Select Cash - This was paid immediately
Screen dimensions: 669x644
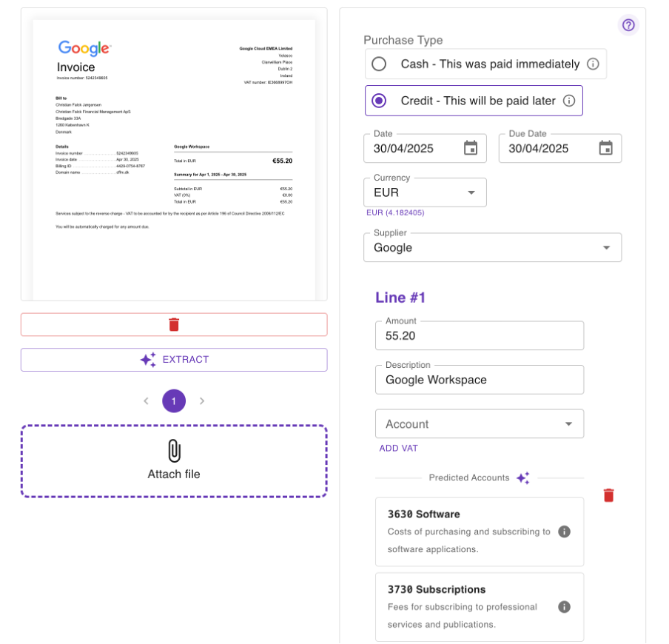(x=379, y=64)
